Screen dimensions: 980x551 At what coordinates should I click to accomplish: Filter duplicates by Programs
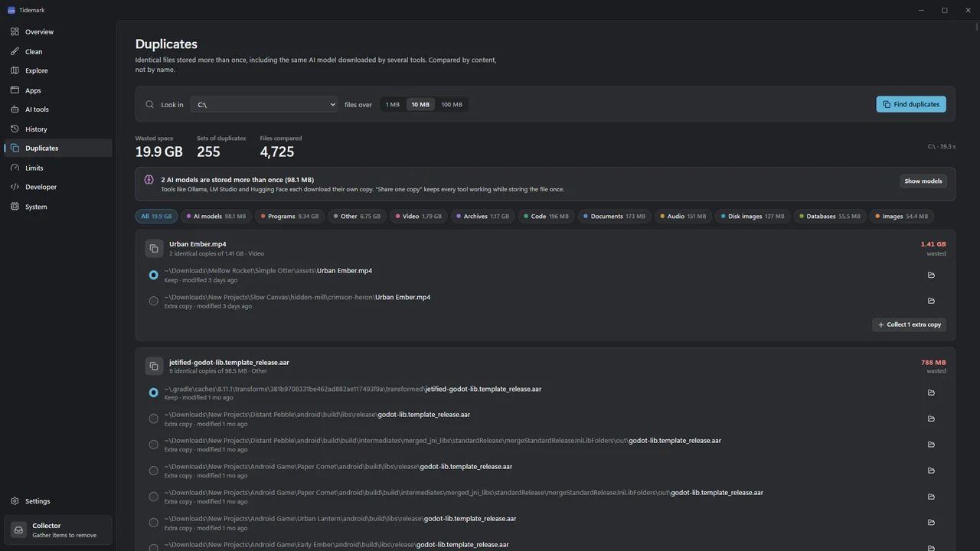click(290, 217)
